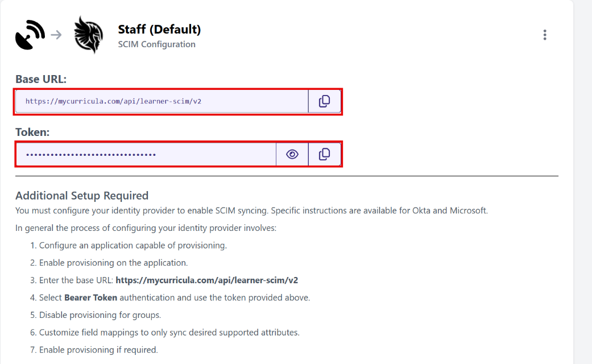Screen dimensions: 592x364
Task: Copy the Token using its copy icon
Action: pyautogui.click(x=325, y=154)
